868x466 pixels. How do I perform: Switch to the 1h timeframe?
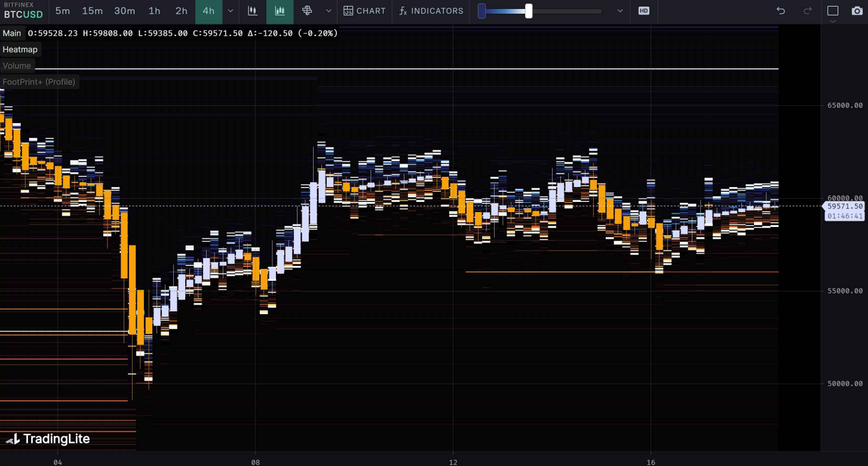(x=154, y=11)
